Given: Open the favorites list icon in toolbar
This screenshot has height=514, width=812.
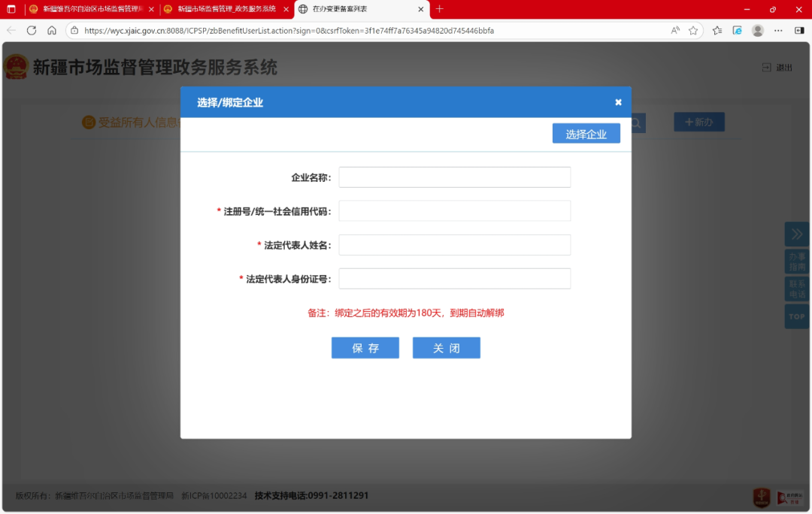Looking at the screenshot, I should 717,31.
